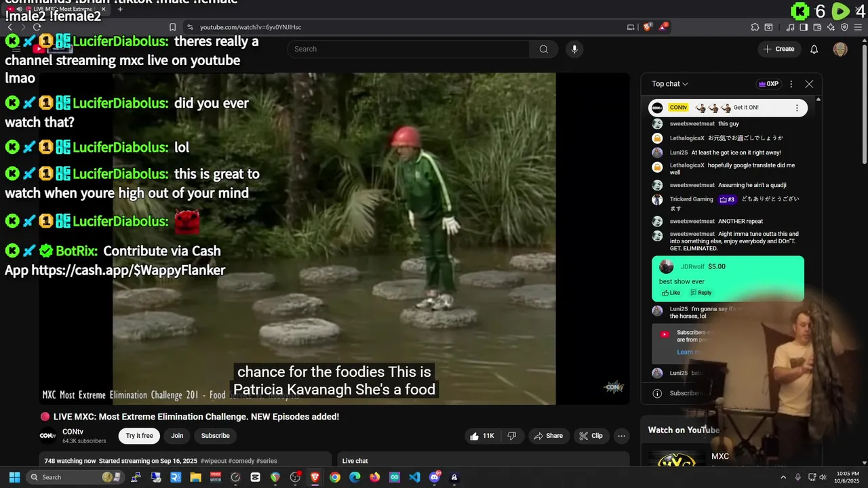
Task: Open YouTube notifications bell
Action: [x=814, y=49]
